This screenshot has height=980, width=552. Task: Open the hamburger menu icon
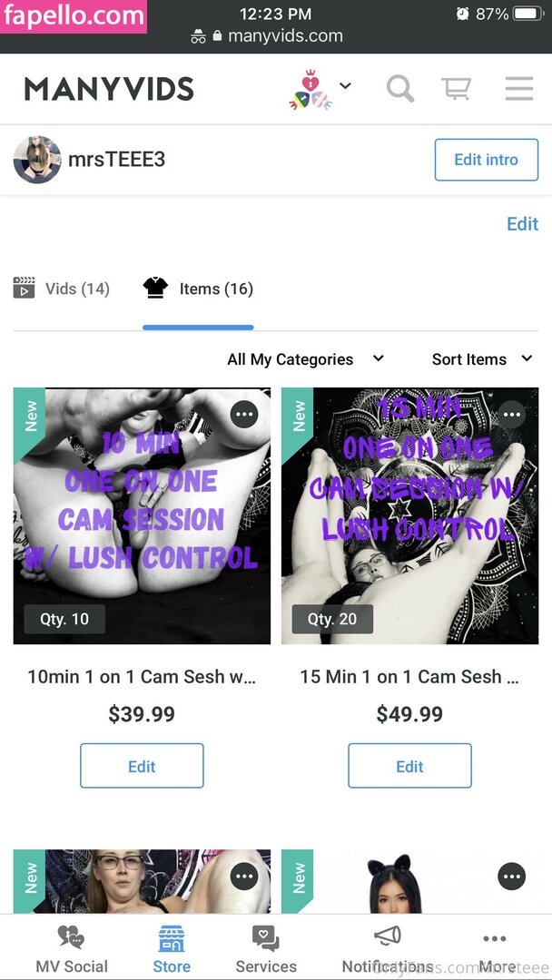(519, 89)
